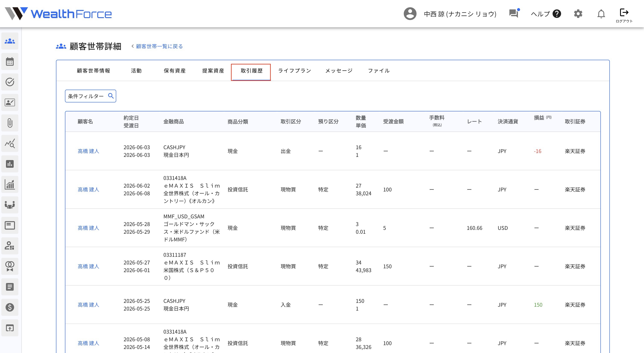
Task: Switch to 提案資産 tab
Action: [213, 71]
